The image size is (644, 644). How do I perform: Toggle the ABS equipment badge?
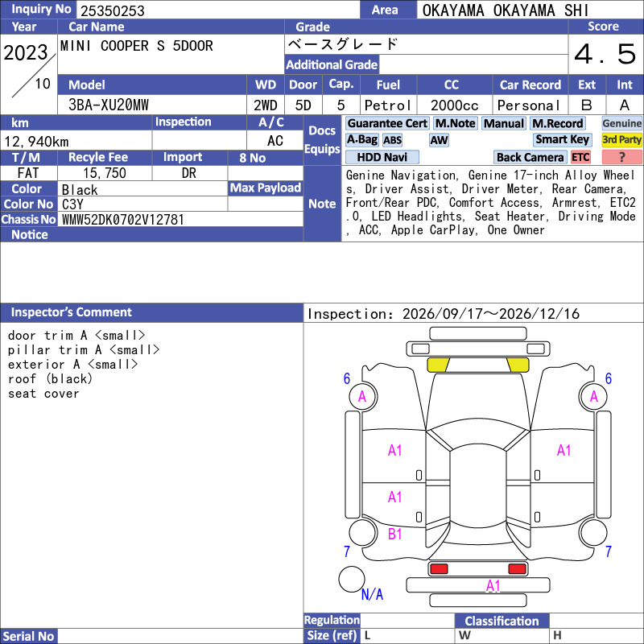click(x=392, y=140)
